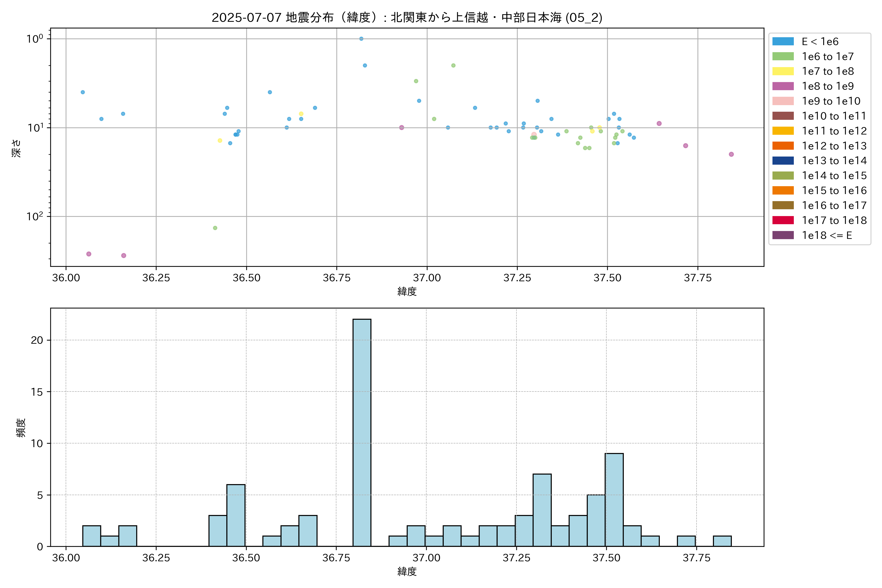
Task: Click the chart title text at top
Action: (x=407, y=18)
